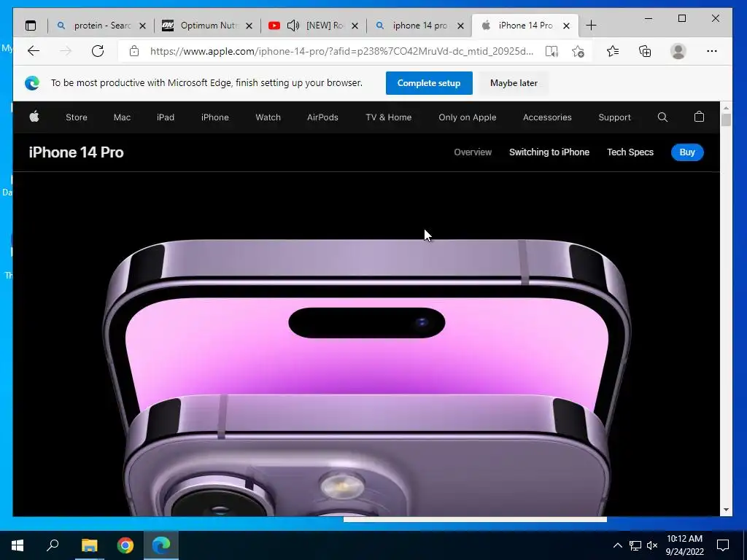
Task: Open the Favorites list icon
Action: pos(613,51)
